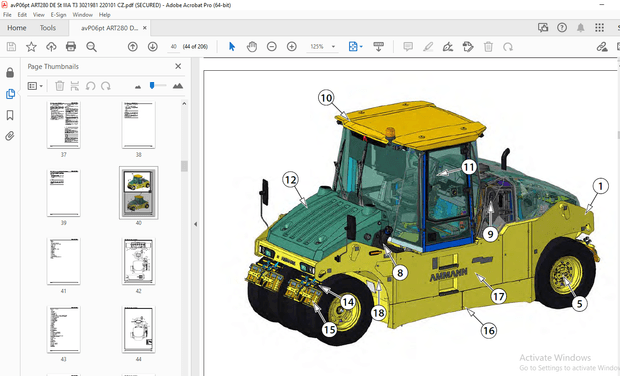Zoom out with the minus circle icon
The image size is (620, 376).
pos(272,47)
